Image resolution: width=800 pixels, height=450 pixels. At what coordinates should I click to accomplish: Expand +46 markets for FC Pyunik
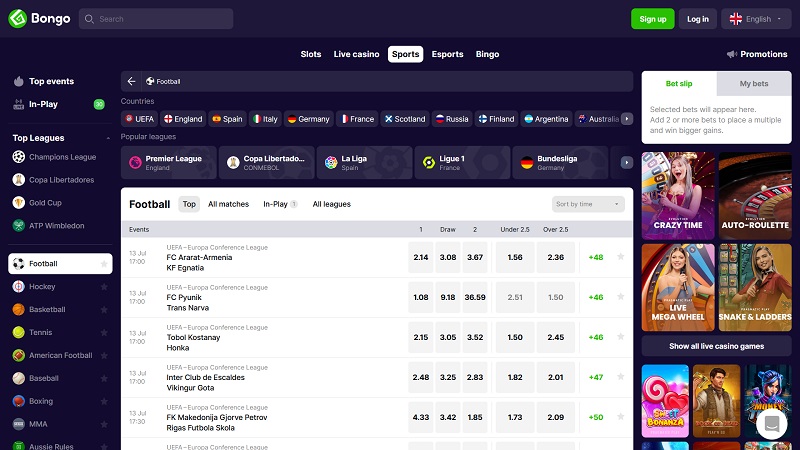596,297
